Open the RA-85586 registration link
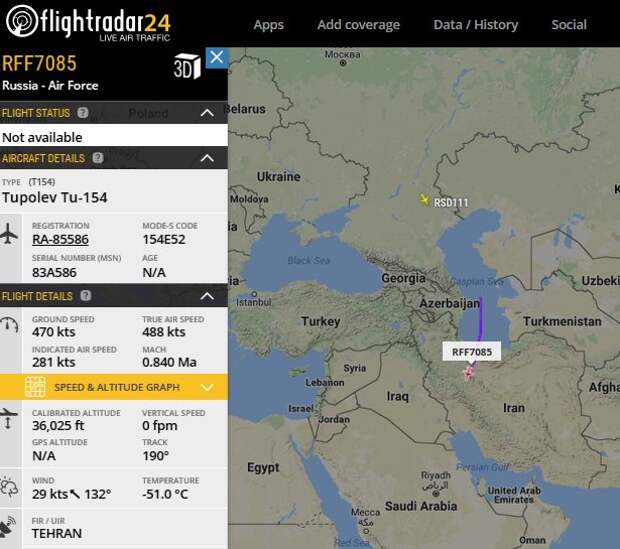The image size is (620, 549). point(60,240)
